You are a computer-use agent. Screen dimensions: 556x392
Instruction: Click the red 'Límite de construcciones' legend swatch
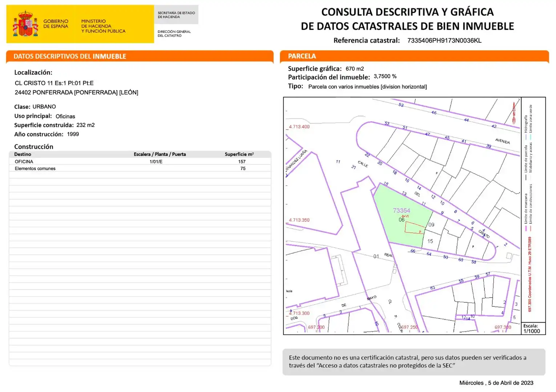(531, 228)
